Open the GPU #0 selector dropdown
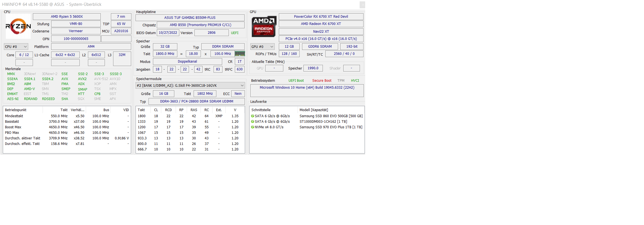Viewport: 644px width, 225px height. (263, 47)
